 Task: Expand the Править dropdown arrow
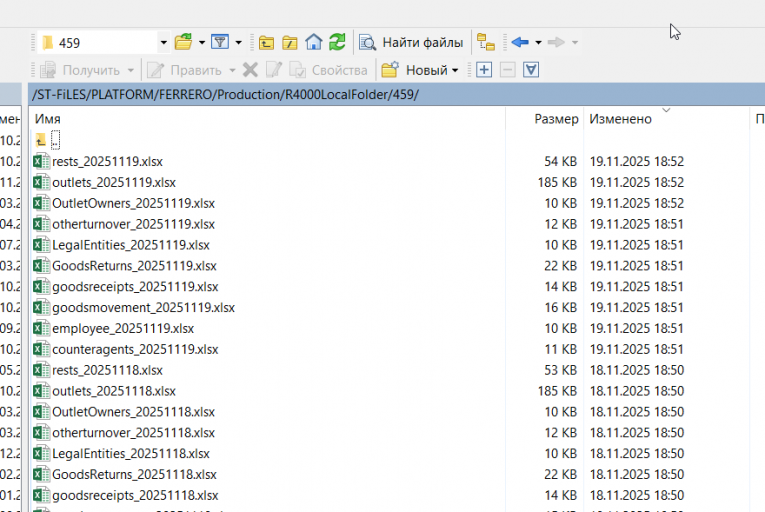232,70
